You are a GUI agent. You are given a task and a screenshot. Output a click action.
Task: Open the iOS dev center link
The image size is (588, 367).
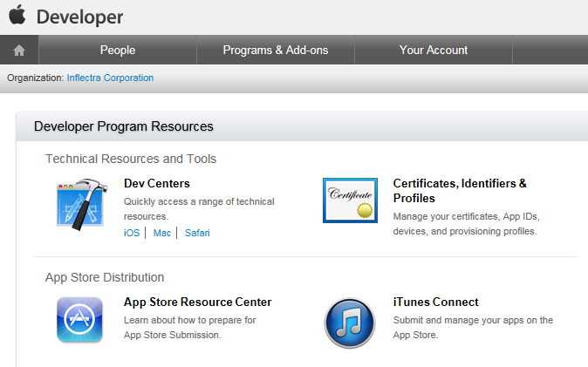[x=132, y=233]
